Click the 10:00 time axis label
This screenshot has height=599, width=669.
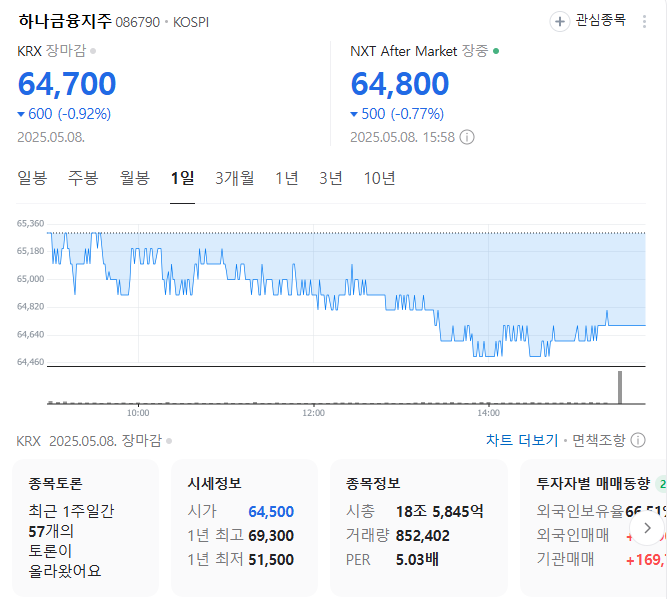[x=138, y=413]
